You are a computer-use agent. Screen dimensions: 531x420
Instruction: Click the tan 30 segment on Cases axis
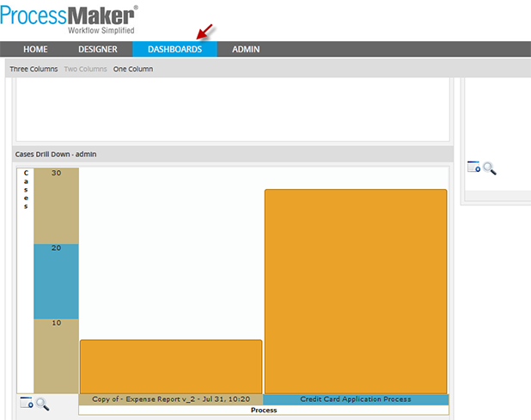(x=56, y=205)
